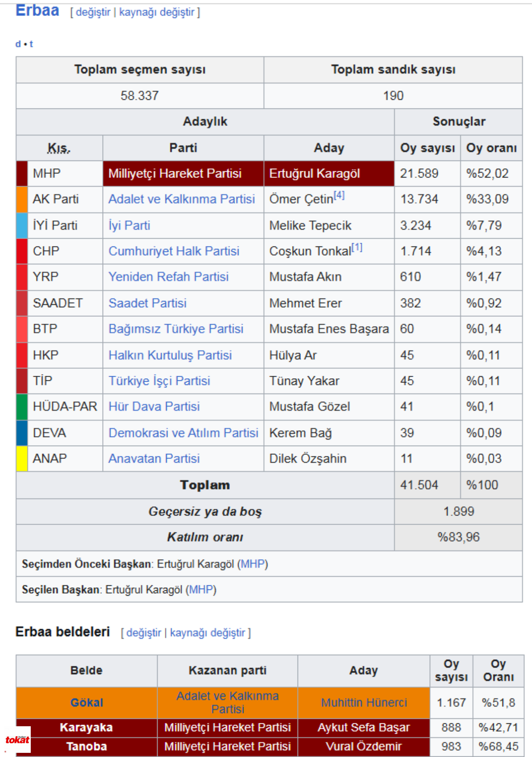Click the Karayaka belde cell

point(86,727)
